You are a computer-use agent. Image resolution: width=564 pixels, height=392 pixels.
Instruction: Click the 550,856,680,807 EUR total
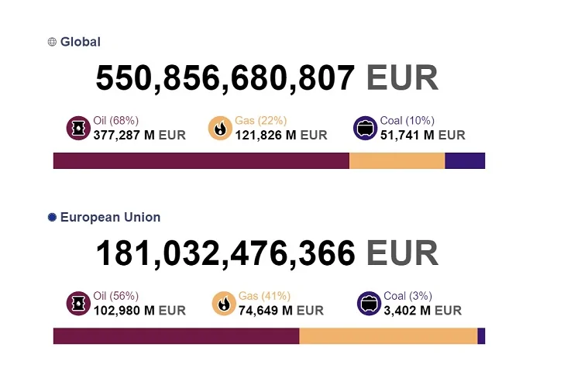267,78
